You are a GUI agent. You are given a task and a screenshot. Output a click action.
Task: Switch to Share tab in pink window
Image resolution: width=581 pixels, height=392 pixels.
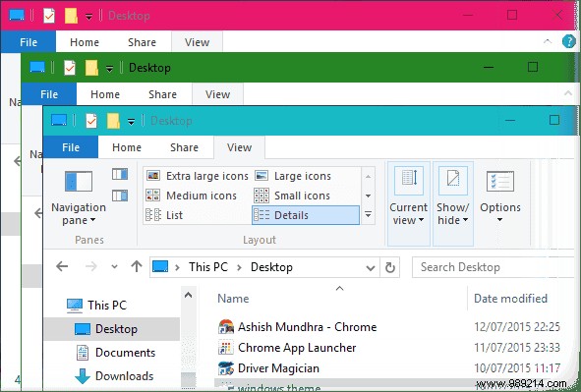click(x=142, y=42)
